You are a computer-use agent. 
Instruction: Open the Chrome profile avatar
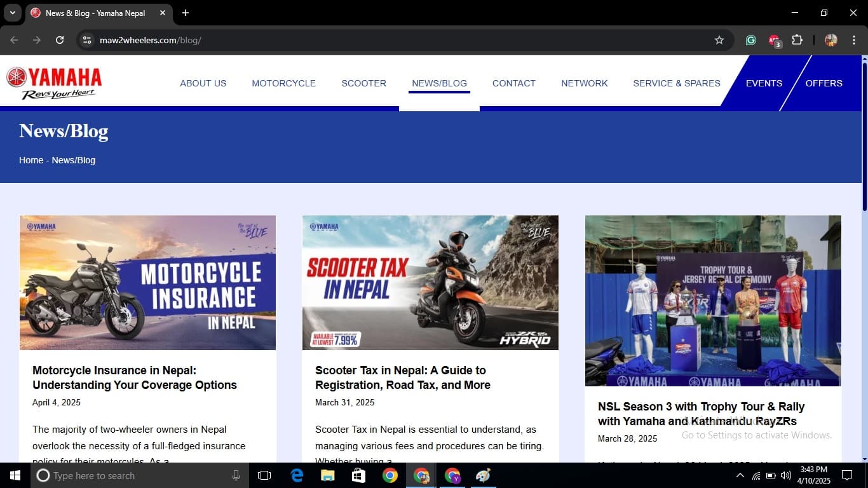(831, 40)
